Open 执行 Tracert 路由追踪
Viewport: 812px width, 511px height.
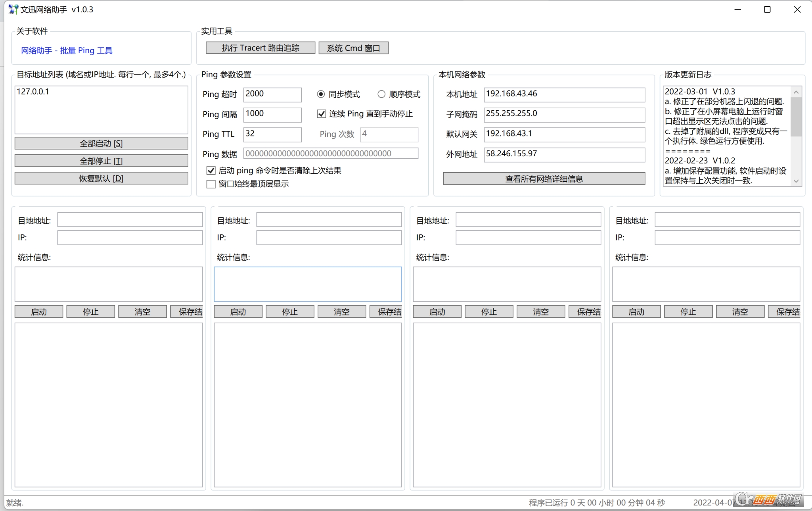point(260,48)
